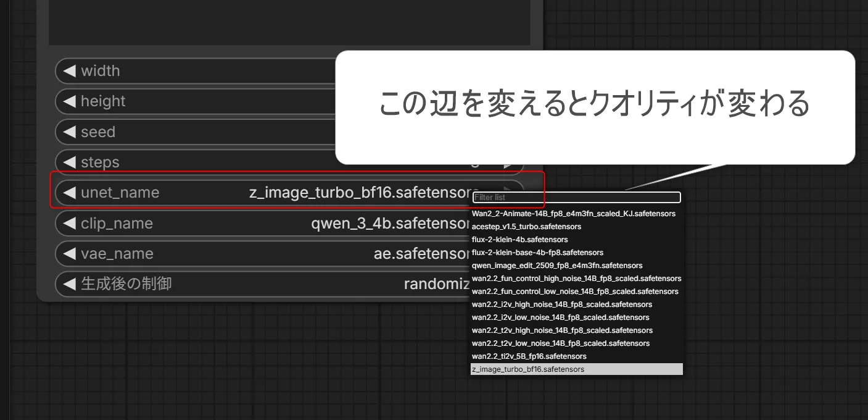
Task: Select qwen_image_edit_2509_fp8_e4m3fn.safetensors
Action: [576, 266]
